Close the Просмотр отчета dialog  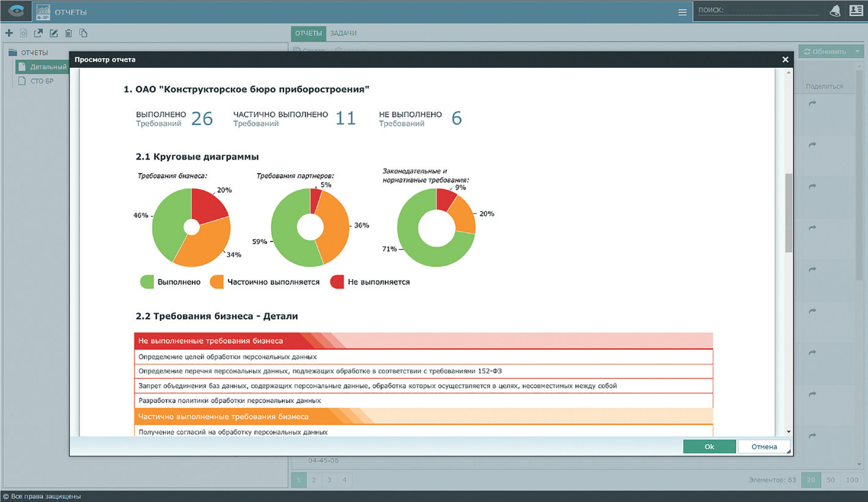(785, 59)
